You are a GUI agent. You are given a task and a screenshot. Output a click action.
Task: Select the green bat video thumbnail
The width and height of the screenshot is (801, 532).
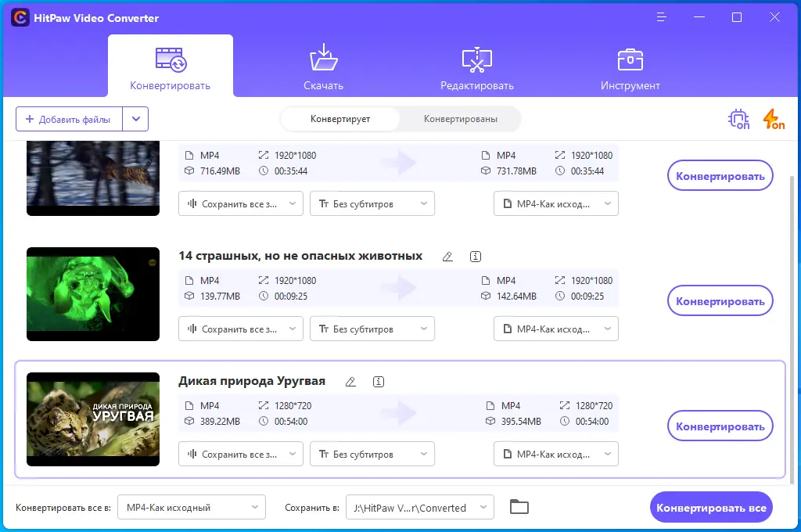tap(93, 294)
